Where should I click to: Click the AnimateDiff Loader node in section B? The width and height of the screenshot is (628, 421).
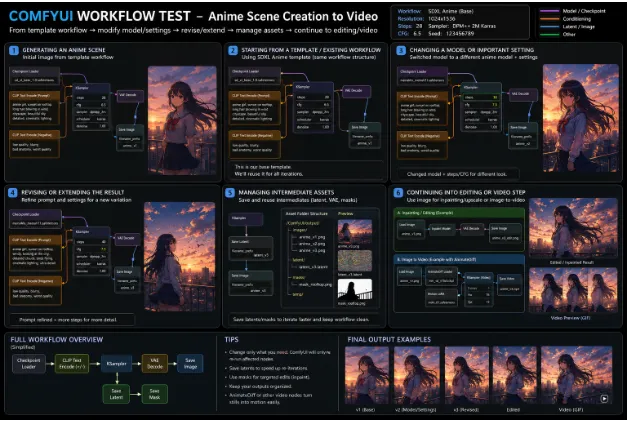pyautogui.click(x=441, y=276)
